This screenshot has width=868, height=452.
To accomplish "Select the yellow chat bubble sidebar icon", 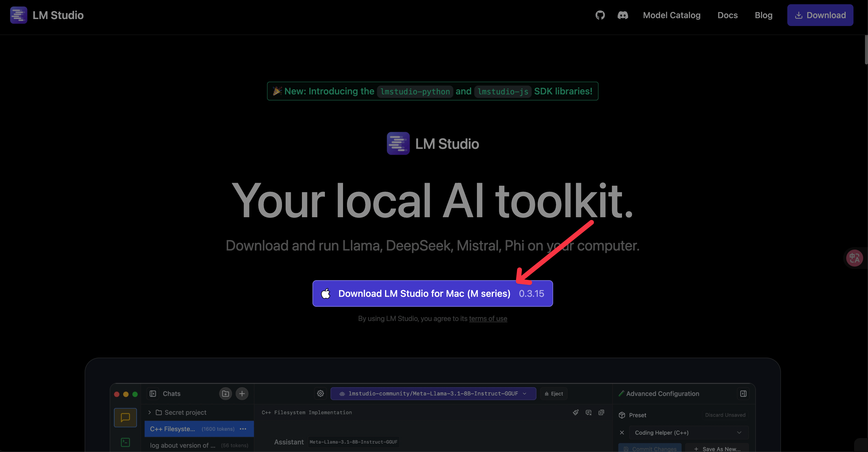I will tap(125, 418).
